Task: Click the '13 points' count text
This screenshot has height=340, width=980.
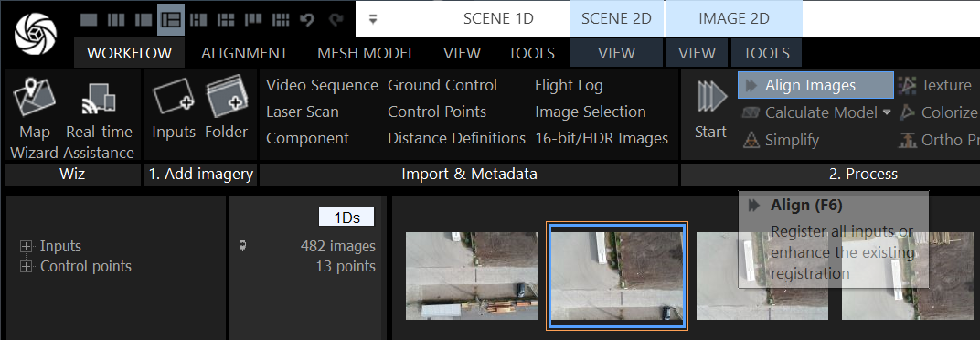Action: 346,266
